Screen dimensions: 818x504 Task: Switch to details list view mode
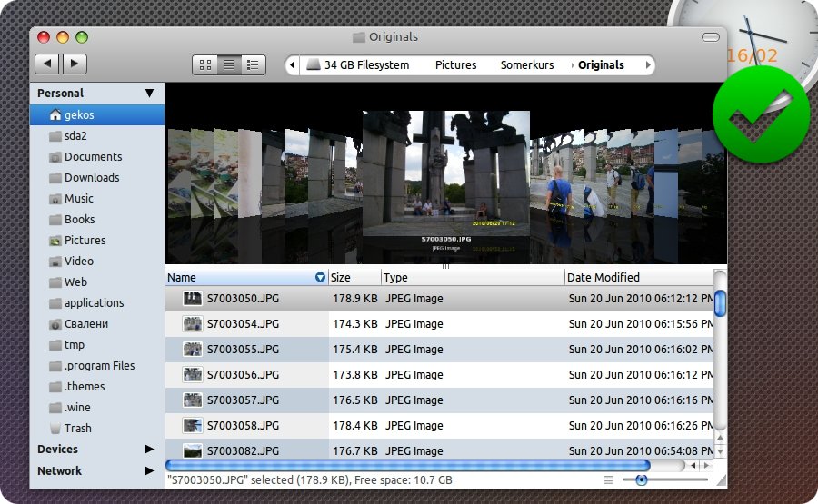229,64
